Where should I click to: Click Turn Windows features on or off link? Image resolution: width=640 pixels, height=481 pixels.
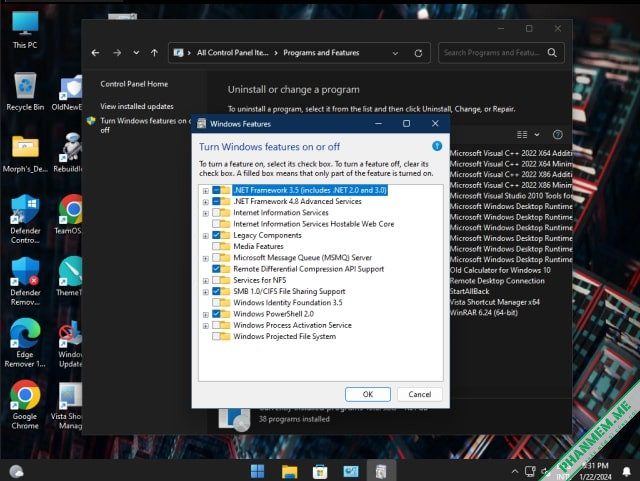pyautogui.click(x=145, y=125)
